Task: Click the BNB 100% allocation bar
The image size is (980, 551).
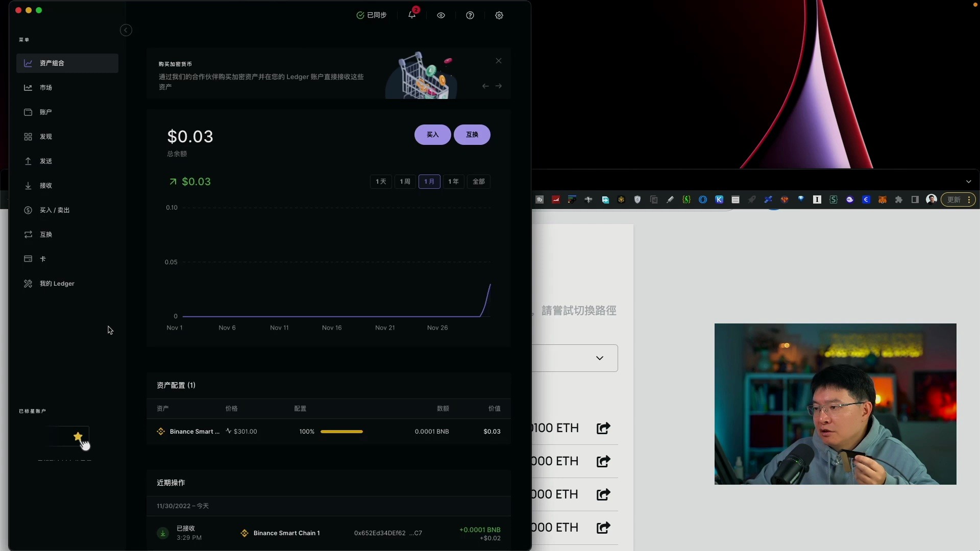Action: point(341,432)
